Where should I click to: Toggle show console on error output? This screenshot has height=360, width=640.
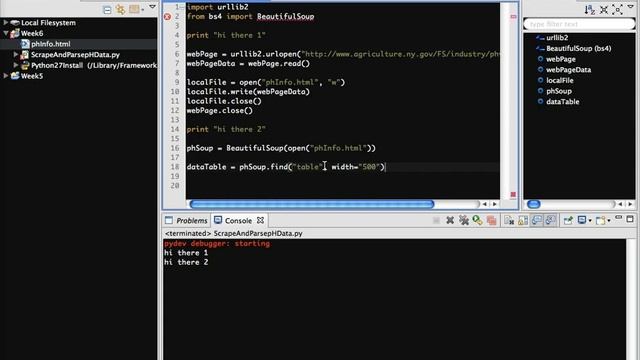(x=550, y=220)
